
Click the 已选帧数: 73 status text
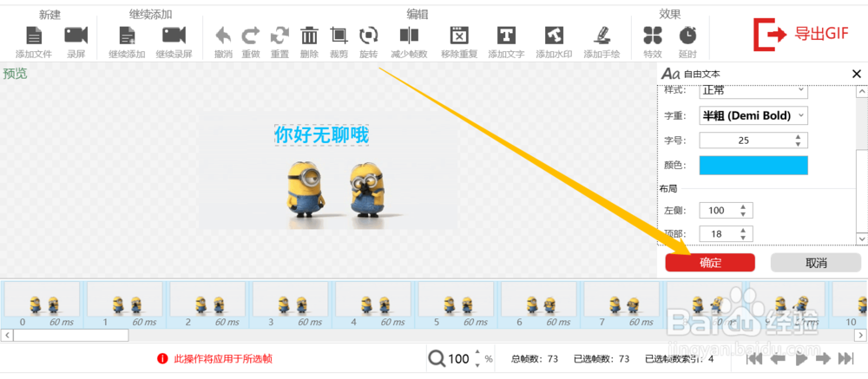pyautogui.click(x=602, y=359)
